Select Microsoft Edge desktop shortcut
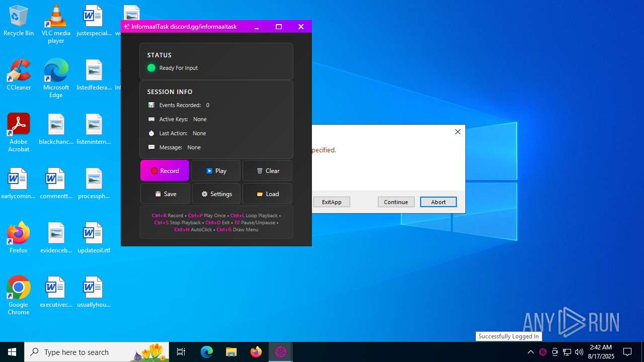The width and height of the screenshot is (644, 362). pos(56,78)
